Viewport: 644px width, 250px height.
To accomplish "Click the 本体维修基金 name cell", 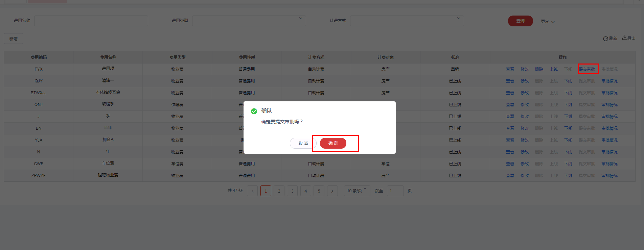I will (108, 92).
